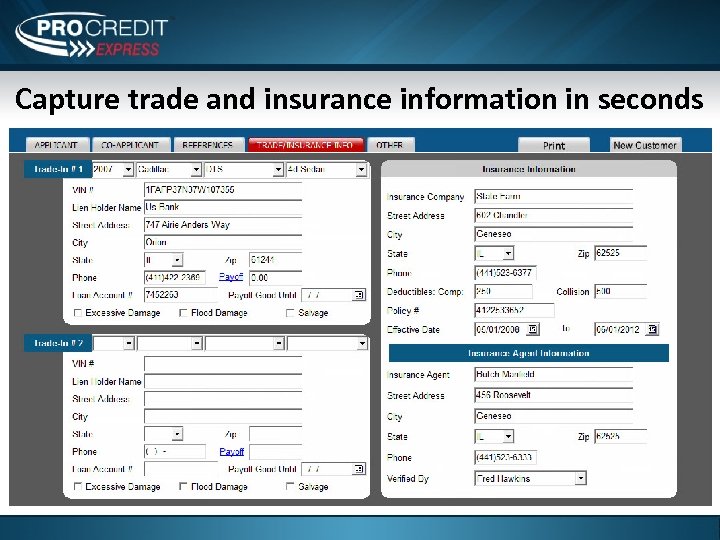Check Excessive Damage for Trade-In #1
The image size is (720, 540).
(x=78, y=313)
